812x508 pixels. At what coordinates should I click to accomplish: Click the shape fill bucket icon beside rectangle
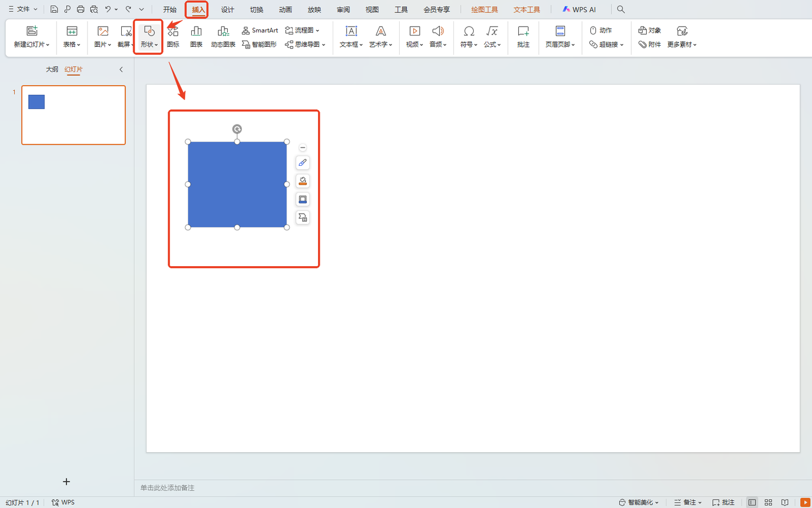(x=303, y=181)
